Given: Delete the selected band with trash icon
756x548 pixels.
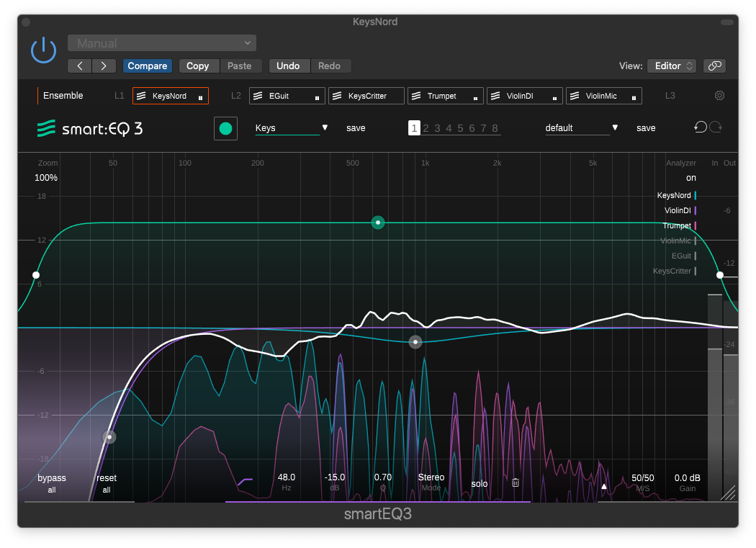Looking at the screenshot, I should (x=516, y=483).
